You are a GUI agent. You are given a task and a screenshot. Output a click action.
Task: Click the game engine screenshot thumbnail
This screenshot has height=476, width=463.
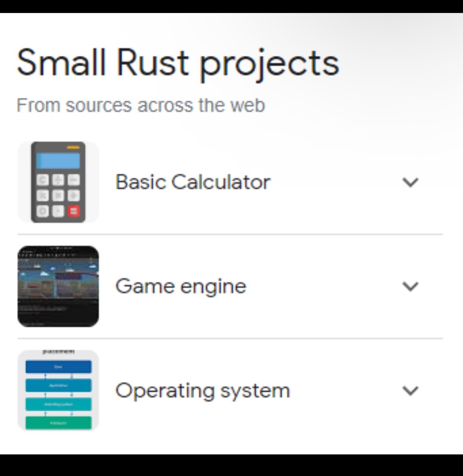(58, 286)
